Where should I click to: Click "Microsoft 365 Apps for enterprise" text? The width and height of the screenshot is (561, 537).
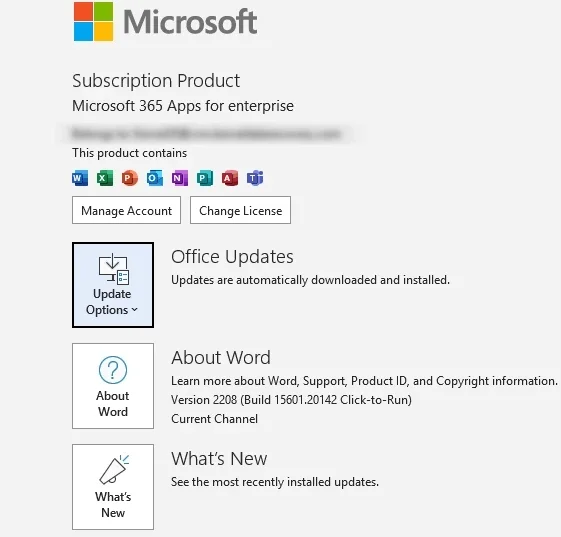click(183, 106)
